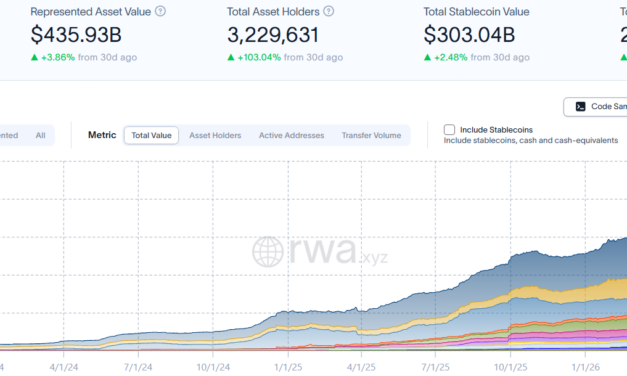627x376 pixels.
Task: Click the 1/1/25 axis date label
Action: click(x=288, y=367)
